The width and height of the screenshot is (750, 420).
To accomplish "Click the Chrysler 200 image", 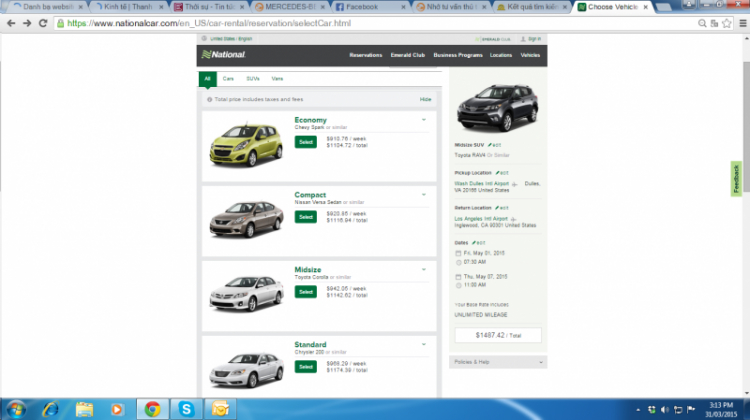I will click(246, 369).
